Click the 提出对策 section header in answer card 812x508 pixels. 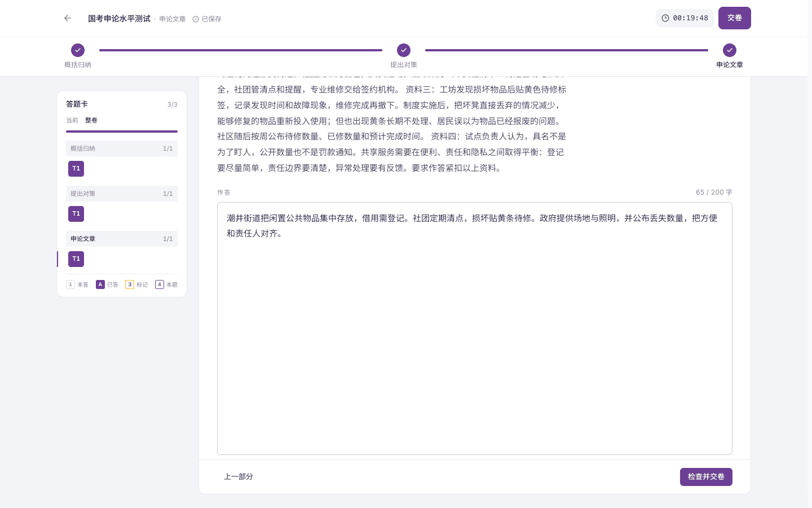[122, 194]
